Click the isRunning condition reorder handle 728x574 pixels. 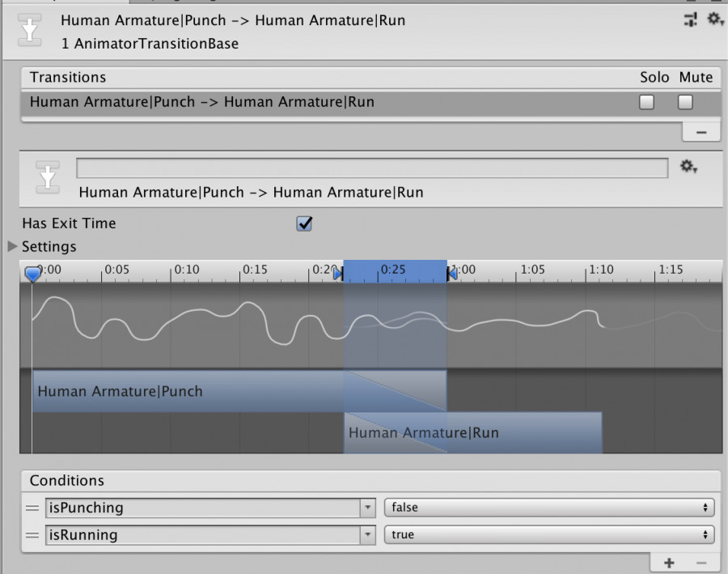pos(32,535)
